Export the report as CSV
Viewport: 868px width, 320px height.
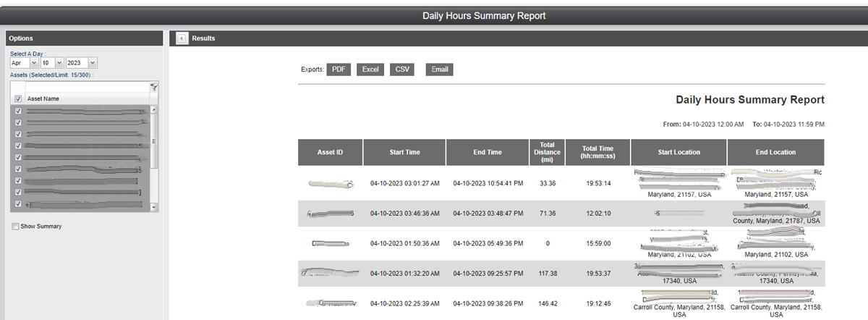[x=402, y=70]
